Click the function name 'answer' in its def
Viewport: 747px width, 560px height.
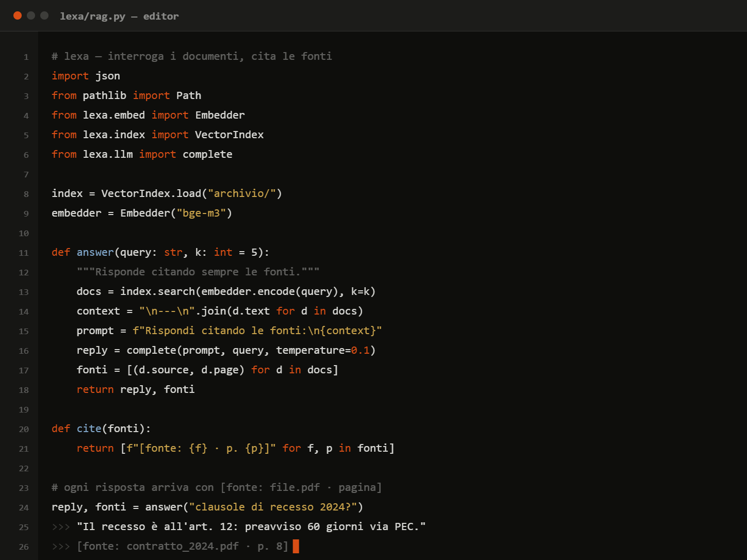pos(95,252)
